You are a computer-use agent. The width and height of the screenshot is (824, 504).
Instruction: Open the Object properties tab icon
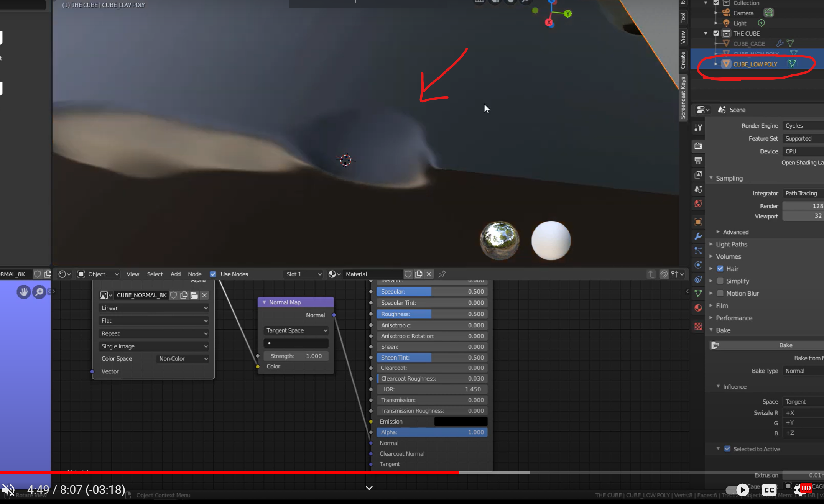click(x=698, y=222)
